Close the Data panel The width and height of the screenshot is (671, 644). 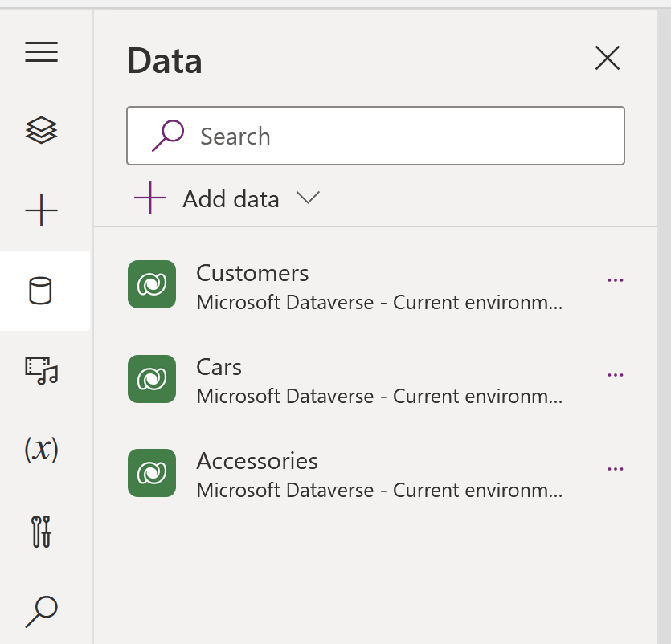607,58
